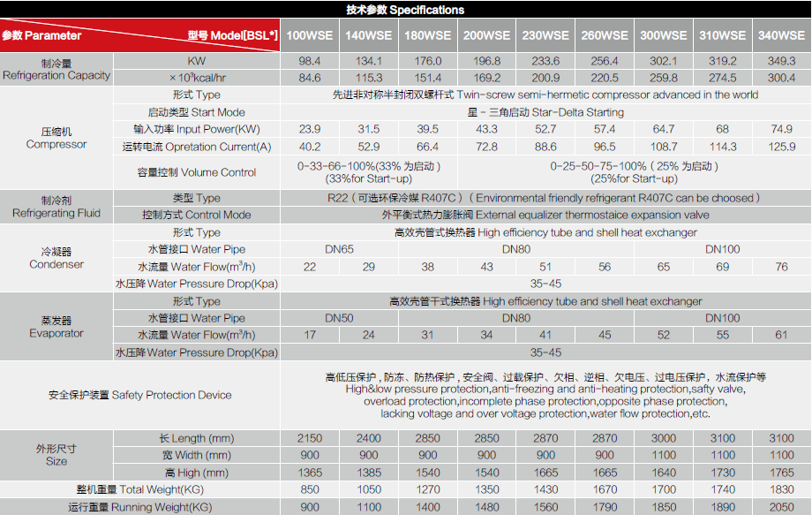Click the Control Mode row label

(x=197, y=215)
